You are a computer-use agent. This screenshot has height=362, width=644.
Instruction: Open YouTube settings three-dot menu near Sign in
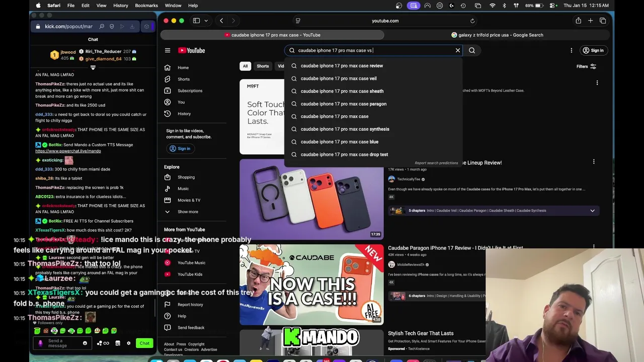(572, 50)
